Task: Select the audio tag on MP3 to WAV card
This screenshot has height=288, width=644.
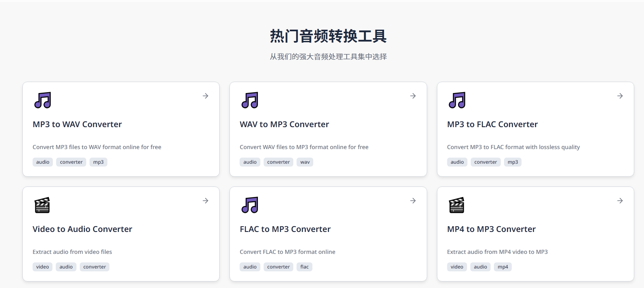Action: 43,162
